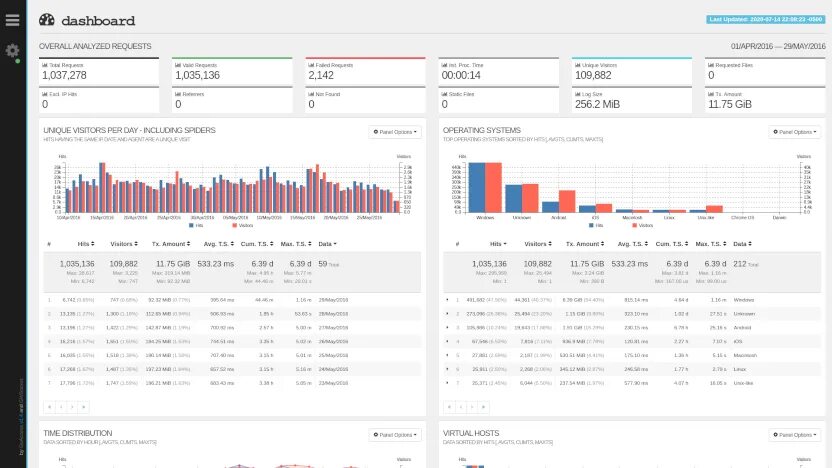The width and height of the screenshot is (832, 468).
Task: Expand the iOS row in Operating Systems
Action: (448, 341)
